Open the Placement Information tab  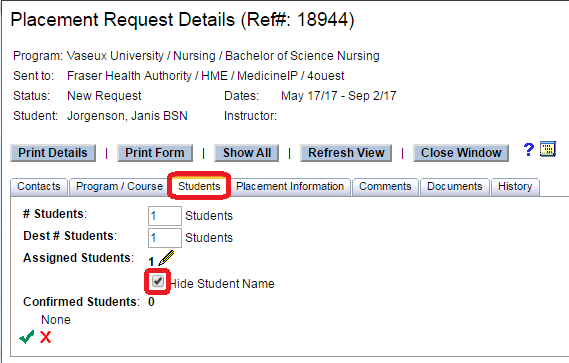tap(290, 187)
